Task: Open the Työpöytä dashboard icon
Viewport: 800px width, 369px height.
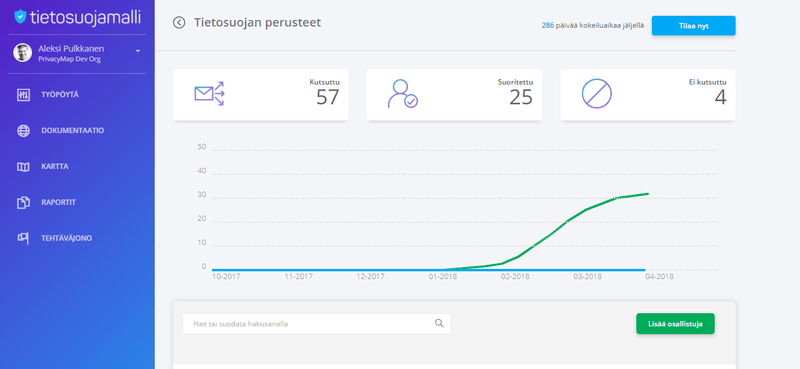Action: (x=23, y=95)
